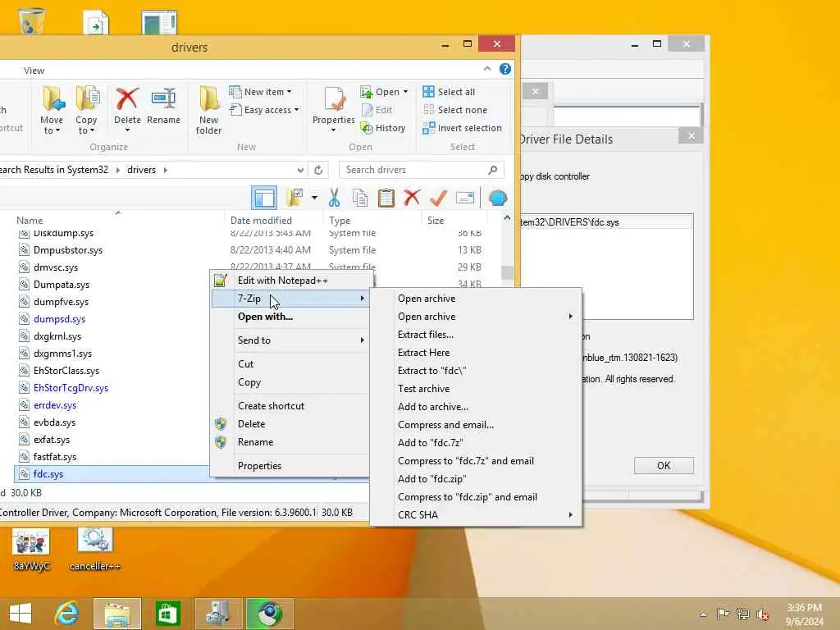Open the New item dropdown
The width and height of the screenshot is (840, 630).
pyautogui.click(x=261, y=92)
